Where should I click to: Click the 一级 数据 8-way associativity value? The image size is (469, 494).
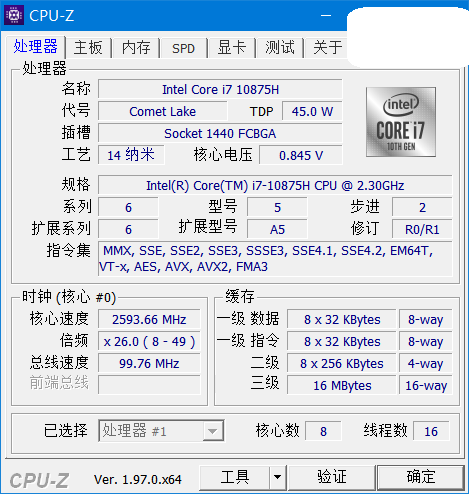[x=426, y=319]
